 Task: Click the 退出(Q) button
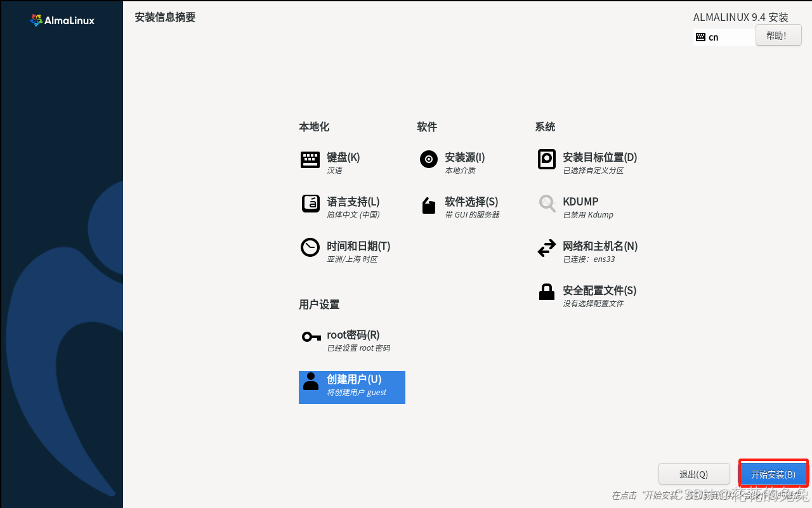pos(693,474)
